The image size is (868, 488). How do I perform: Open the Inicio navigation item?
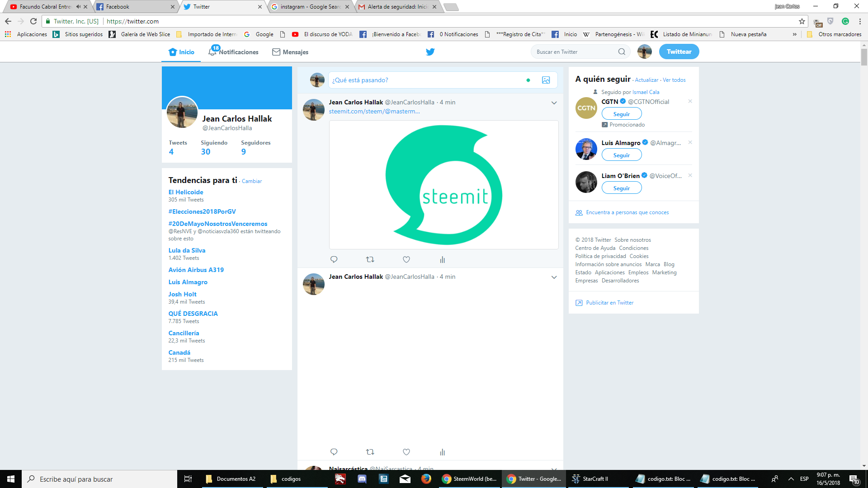click(181, 52)
